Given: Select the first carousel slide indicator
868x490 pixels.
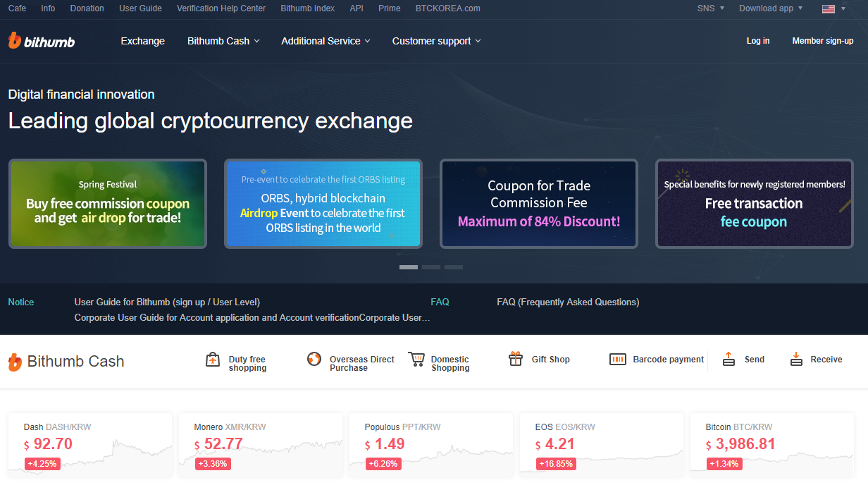Looking at the screenshot, I should [x=409, y=267].
